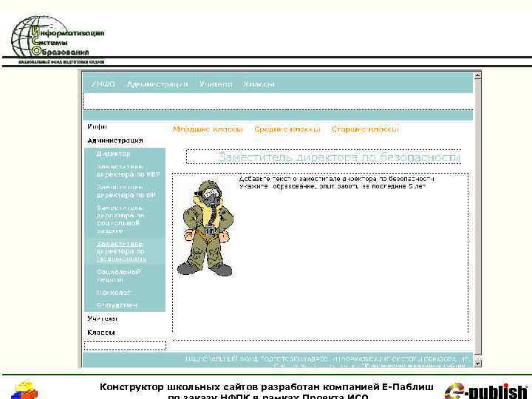Expand the Классы sidebar section
Screen dimensions: 532x399
point(100,332)
